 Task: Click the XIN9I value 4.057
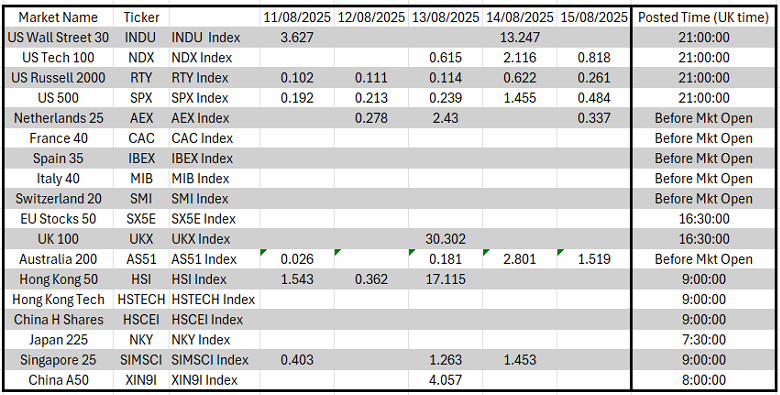[x=445, y=380]
